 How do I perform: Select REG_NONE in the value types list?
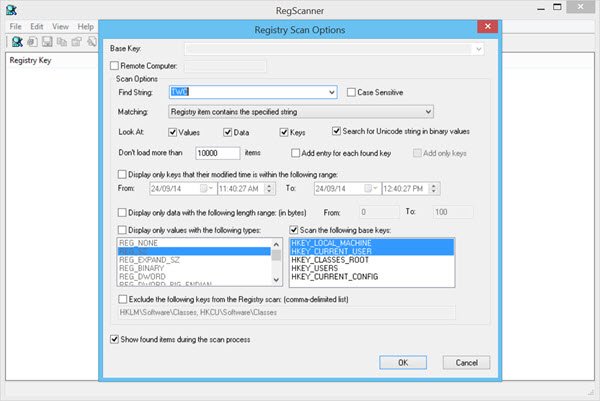[x=194, y=243]
